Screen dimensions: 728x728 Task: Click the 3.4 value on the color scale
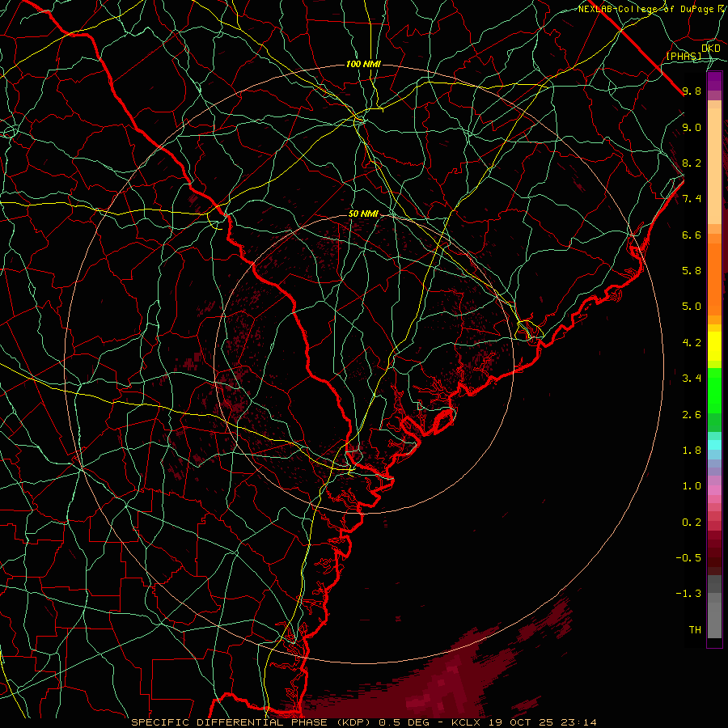click(692, 379)
